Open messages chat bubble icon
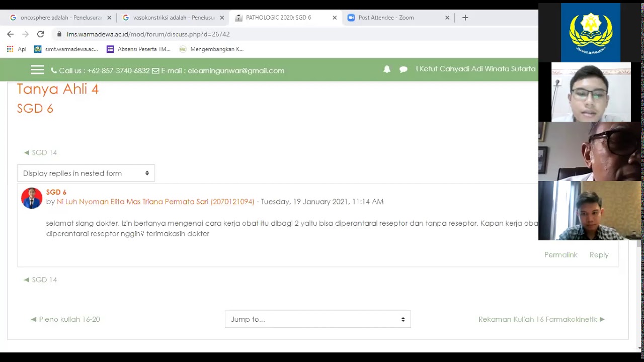 404,70
